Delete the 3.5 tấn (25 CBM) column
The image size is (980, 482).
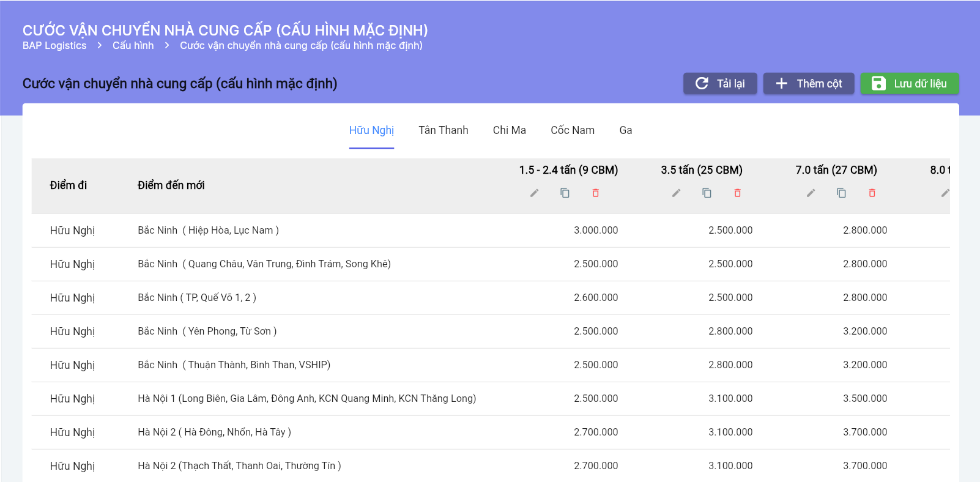737,193
